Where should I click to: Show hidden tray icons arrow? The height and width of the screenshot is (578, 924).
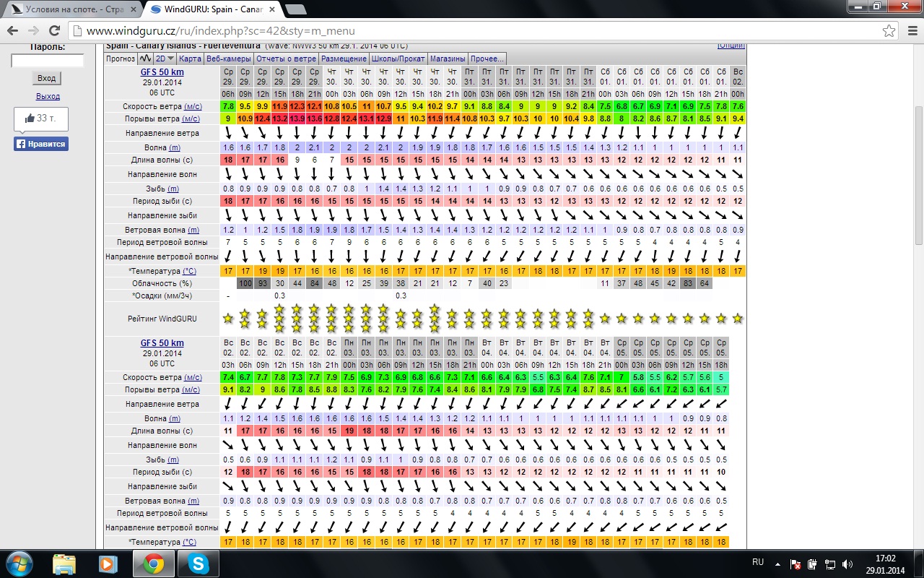(x=778, y=564)
